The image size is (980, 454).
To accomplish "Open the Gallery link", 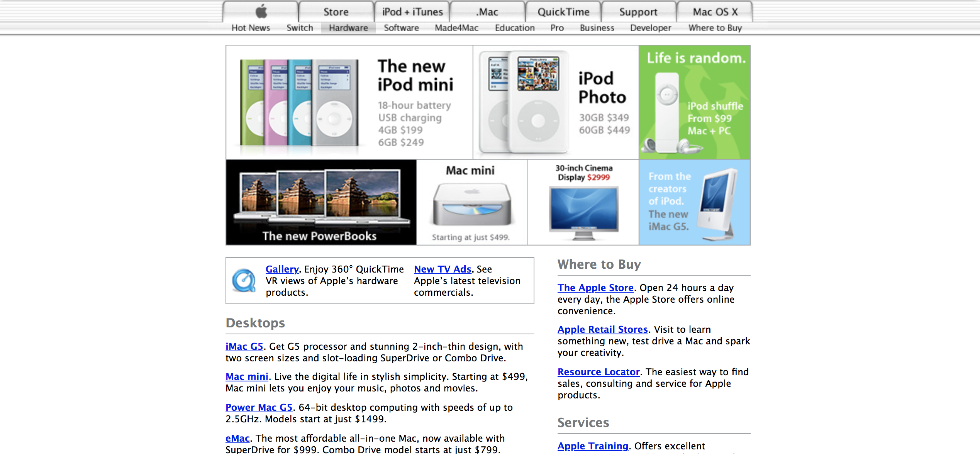I will (x=281, y=269).
